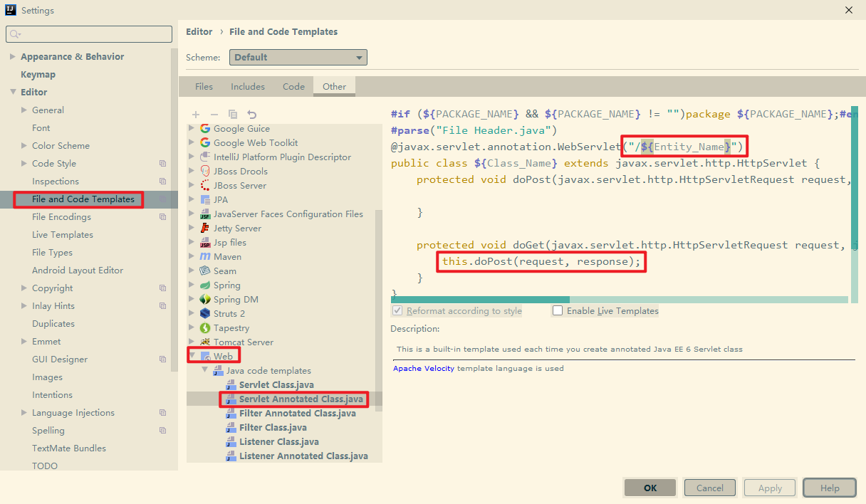The width and height of the screenshot is (866, 504).
Task: Select Listener Annotated Class.java template
Action: [x=303, y=456]
